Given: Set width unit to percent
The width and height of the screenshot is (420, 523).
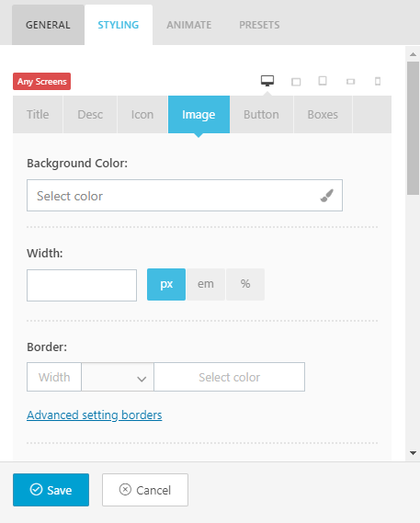Looking at the screenshot, I should [x=245, y=285].
